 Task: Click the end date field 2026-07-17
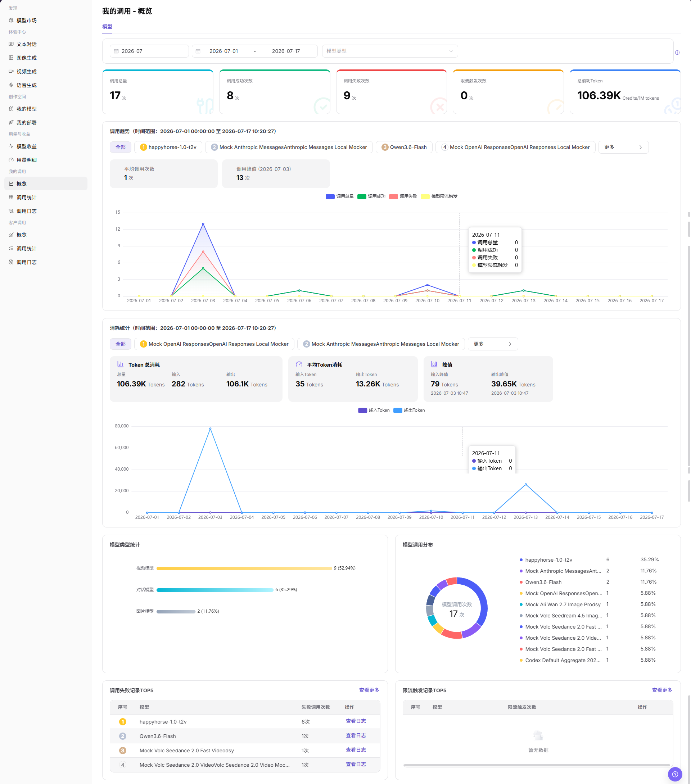[286, 51]
